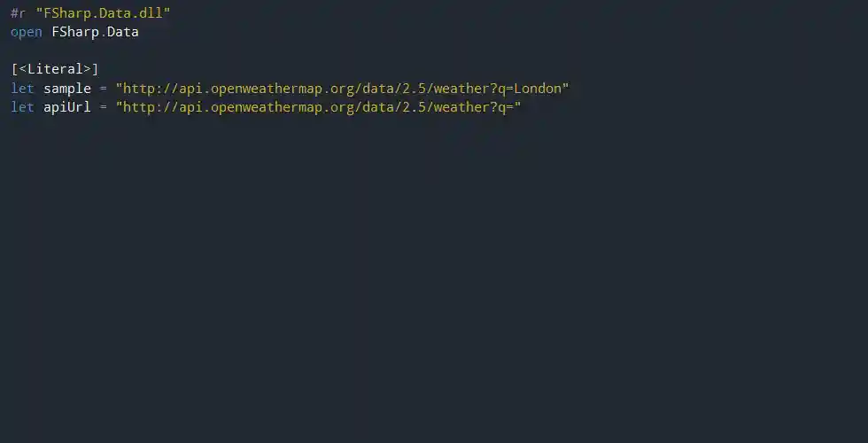Image resolution: width=868 pixels, height=443 pixels.
Task: Click the equals sign after apiUrl
Action: click(x=104, y=107)
